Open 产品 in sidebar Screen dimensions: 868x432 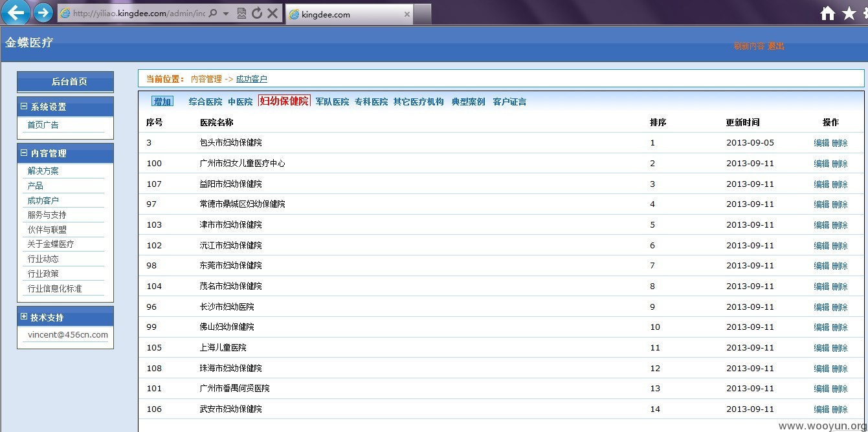36,186
